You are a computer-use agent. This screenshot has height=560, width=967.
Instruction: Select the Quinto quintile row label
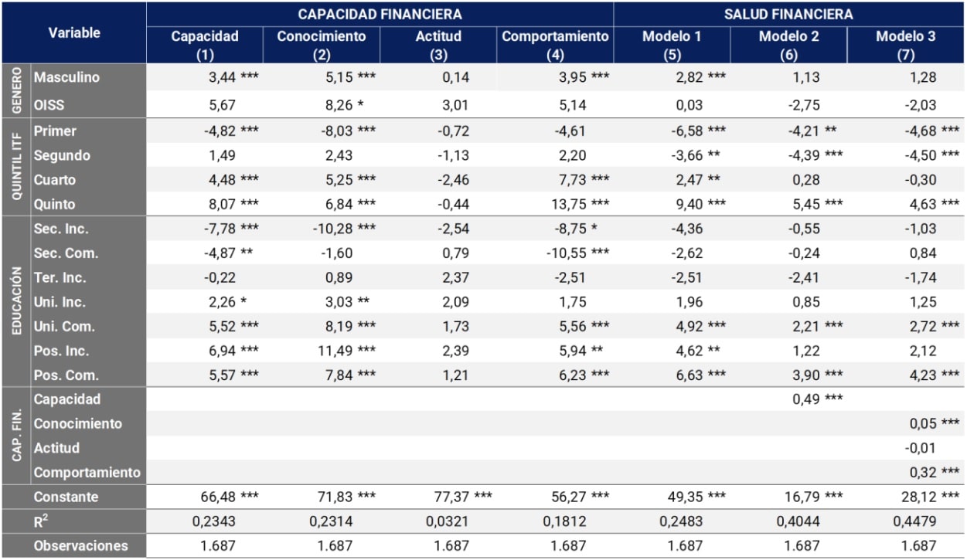[x=54, y=205]
